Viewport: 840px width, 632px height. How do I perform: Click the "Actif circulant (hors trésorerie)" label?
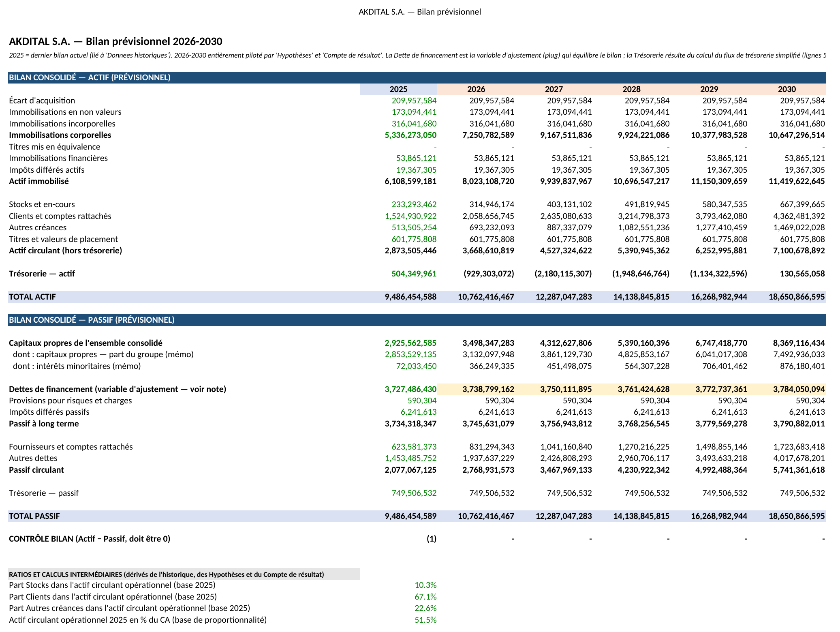point(65,251)
